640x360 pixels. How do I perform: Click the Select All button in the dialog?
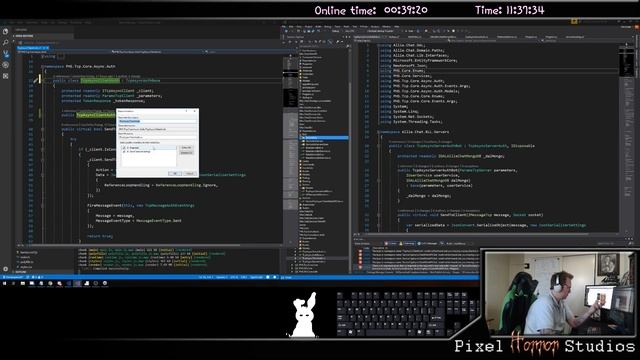tap(186, 147)
